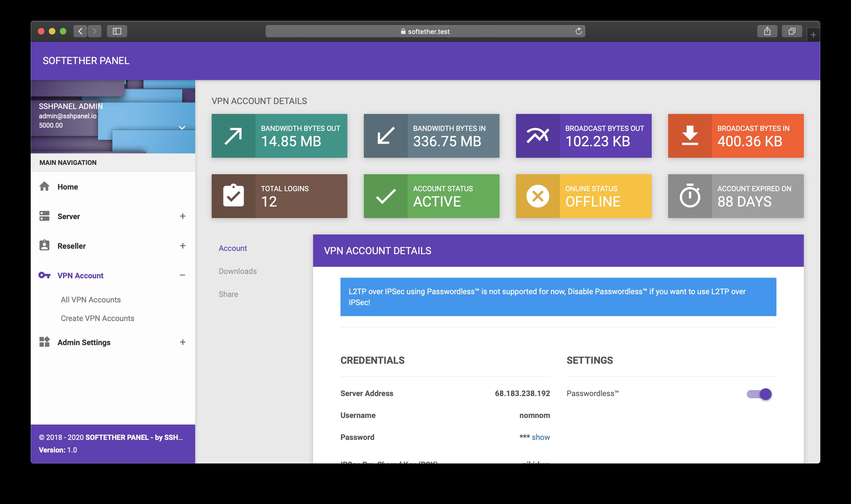Viewport: 851px width, 504px height.
Task: Click the 102.23 KB broadcast value
Action: tap(597, 141)
